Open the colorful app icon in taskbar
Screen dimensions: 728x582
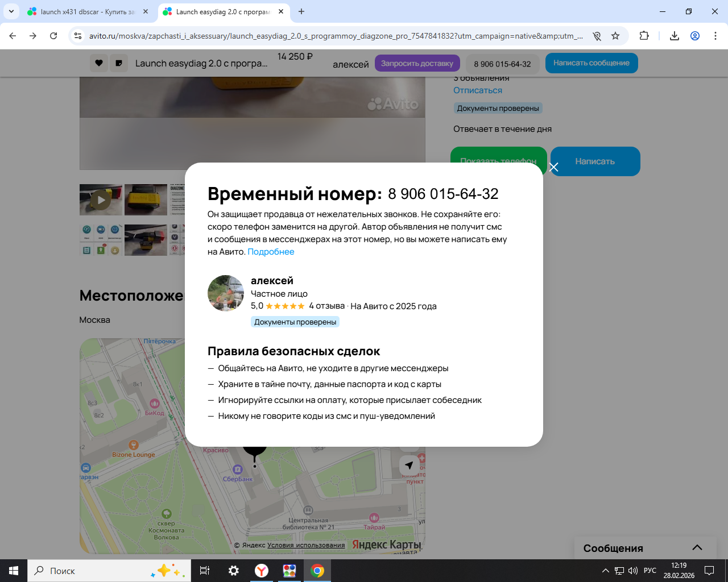(x=289, y=571)
